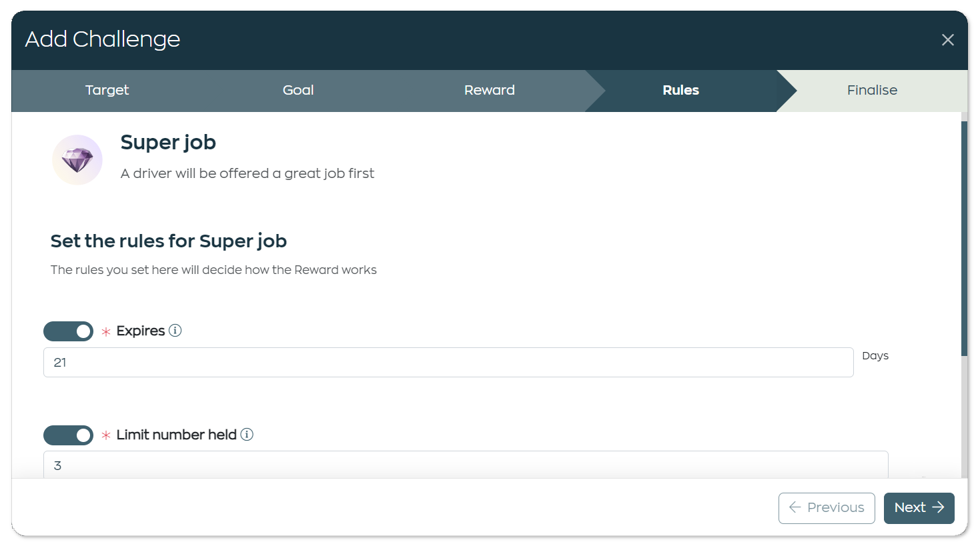Click the Next button
Viewport: 980px width, 550px height.
click(919, 508)
